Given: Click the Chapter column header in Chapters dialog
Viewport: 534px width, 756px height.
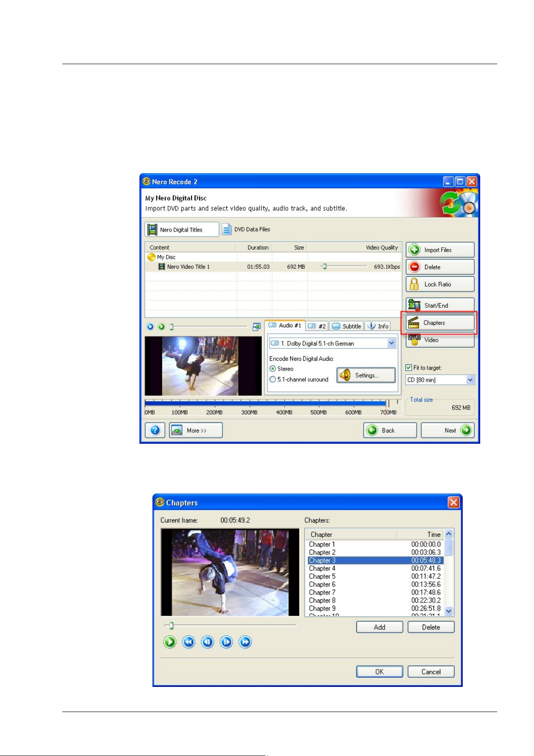Looking at the screenshot, I should pyautogui.click(x=352, y=534).
